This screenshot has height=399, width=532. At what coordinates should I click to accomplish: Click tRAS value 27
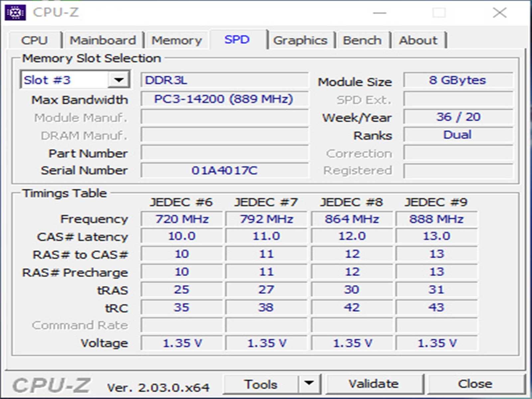[x=267, y=289]
